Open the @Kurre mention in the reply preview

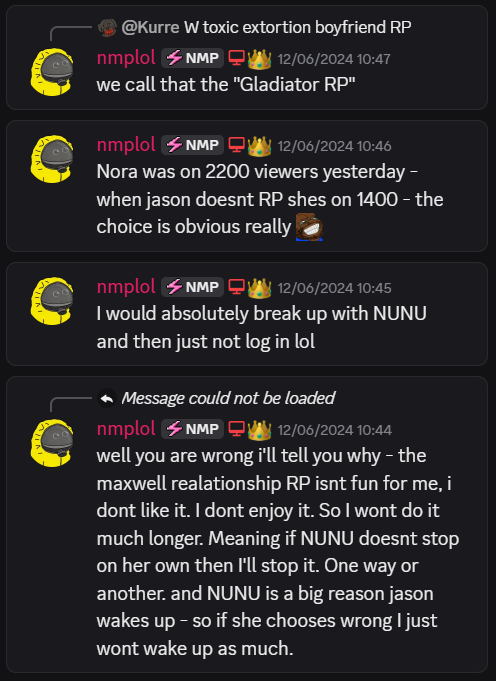150,28
